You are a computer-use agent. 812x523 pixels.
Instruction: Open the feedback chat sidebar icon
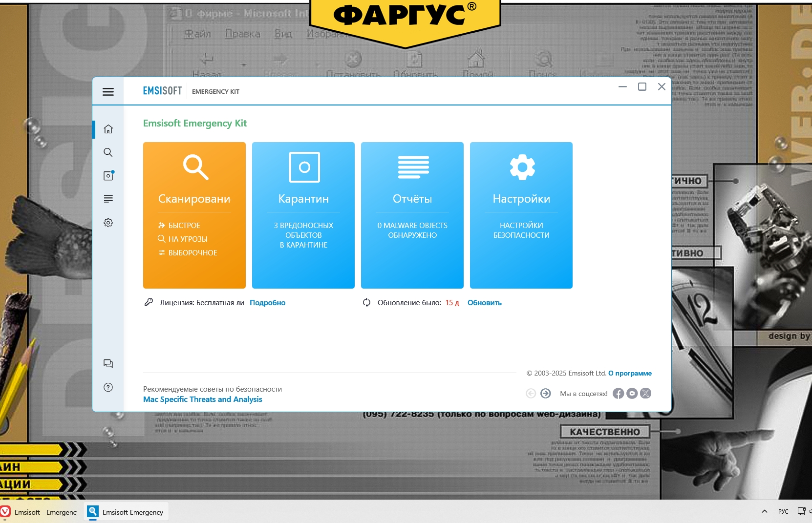click(108, 363)
